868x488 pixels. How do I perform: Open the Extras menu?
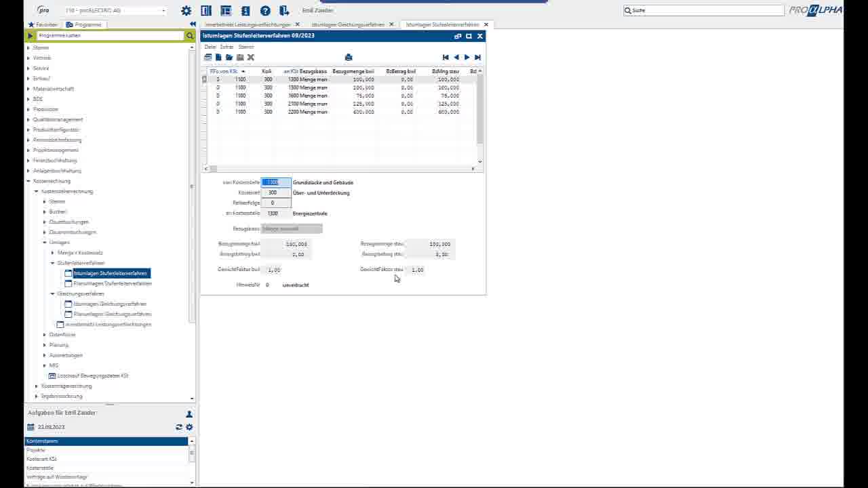[x=227, y=47]
